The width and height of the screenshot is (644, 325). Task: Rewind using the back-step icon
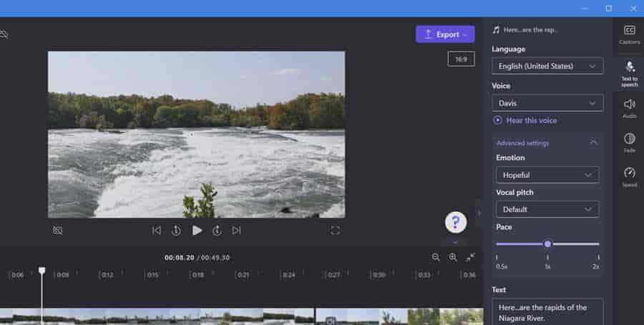pyautogui.click(x=176, y=231)
